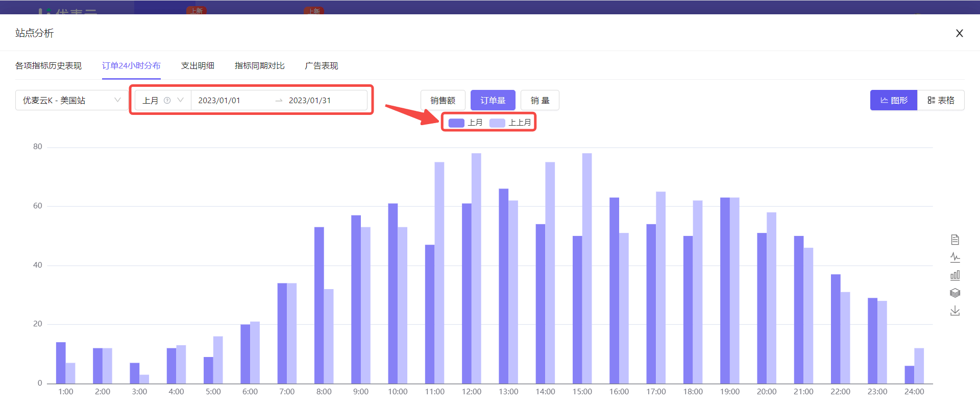Show data in 图形 view
The height and width of the screenshot is (404, 980).
point(894,100)
